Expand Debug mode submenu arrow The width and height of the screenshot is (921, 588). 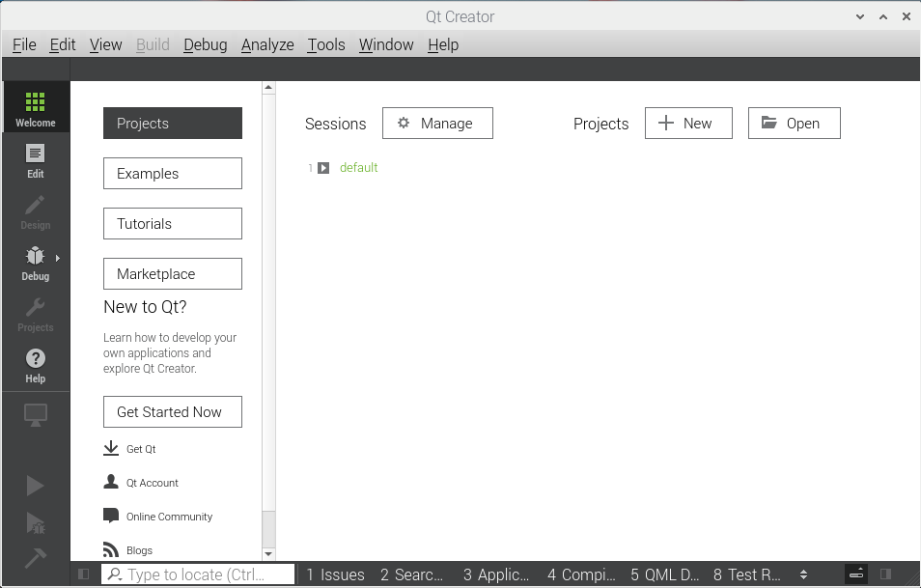tap(58, 258)
